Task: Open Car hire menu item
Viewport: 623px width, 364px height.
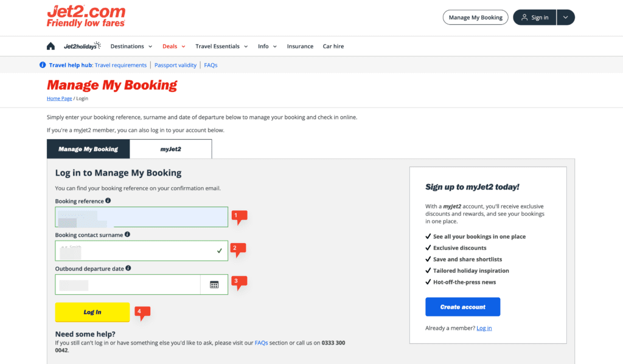Action: tap(333, 46)
